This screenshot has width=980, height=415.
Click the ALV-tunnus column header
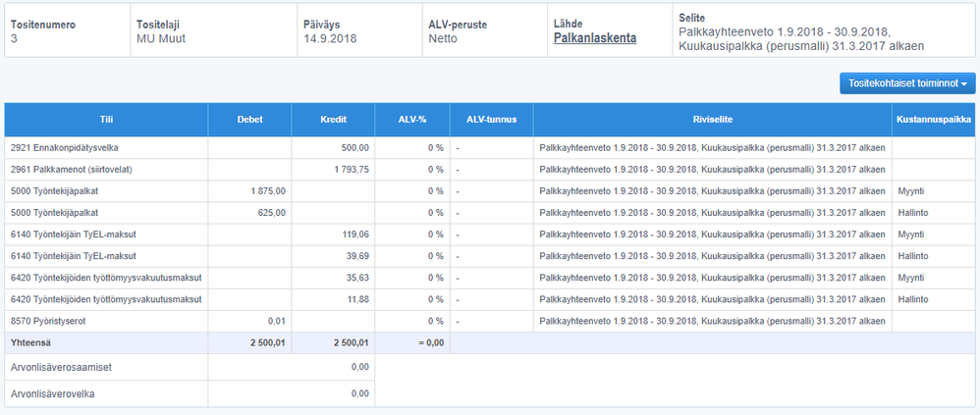point(492,120)
